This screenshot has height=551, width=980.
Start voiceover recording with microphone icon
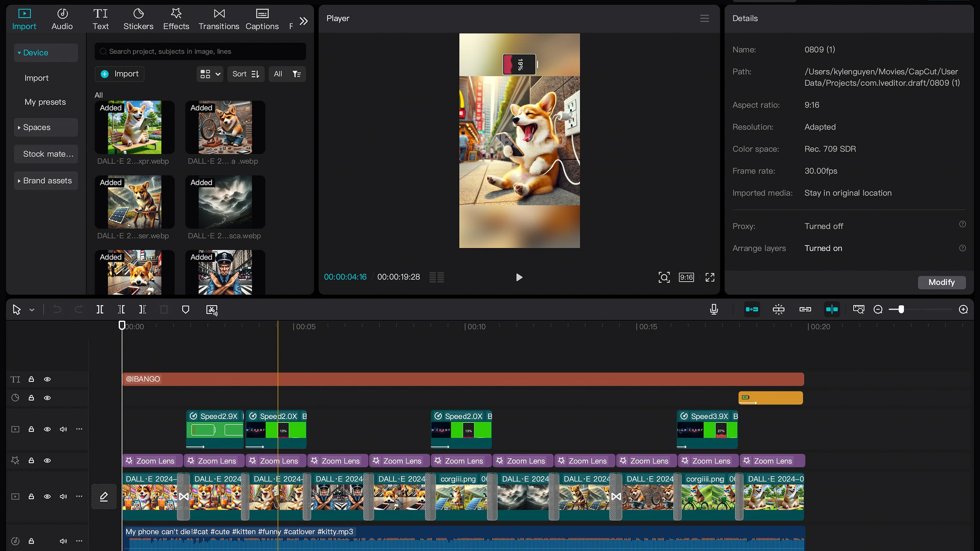[x=714, y=310]
